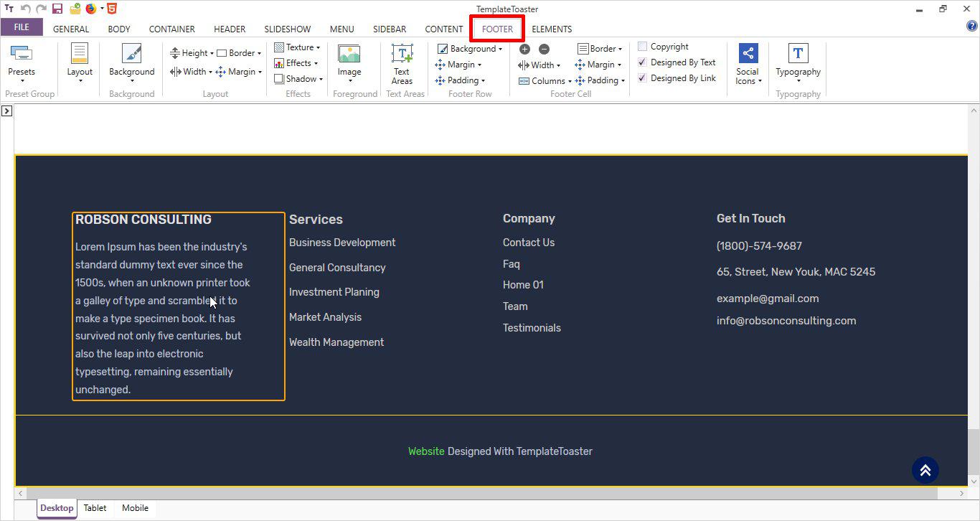Click the Foreground Image icon

[349, 55]
